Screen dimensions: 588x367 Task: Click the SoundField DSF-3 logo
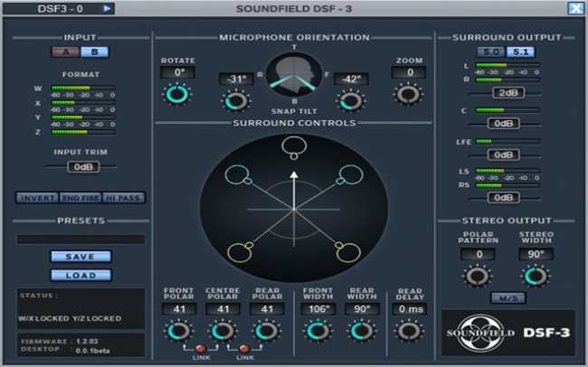pos(508,332)
